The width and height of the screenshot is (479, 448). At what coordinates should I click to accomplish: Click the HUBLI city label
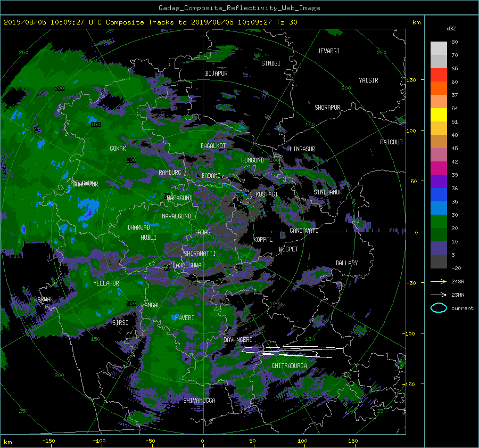coord(148,238)
